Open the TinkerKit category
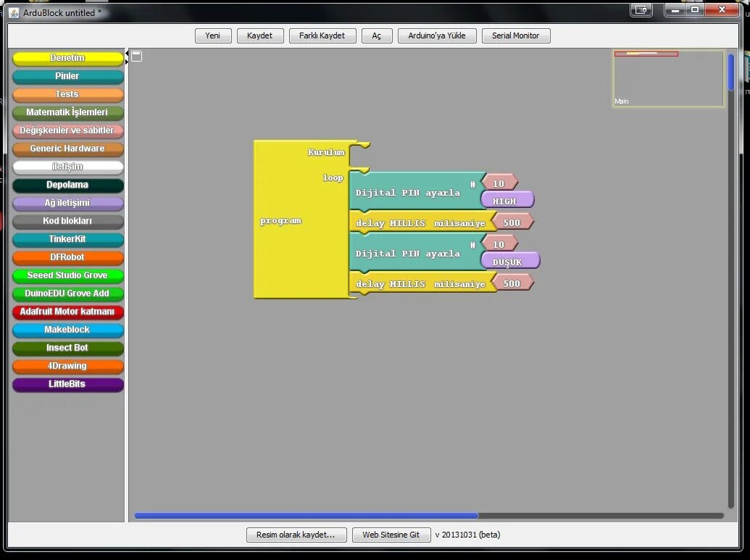This screenshot has height=560, width=750. click(x=67, y=239)
